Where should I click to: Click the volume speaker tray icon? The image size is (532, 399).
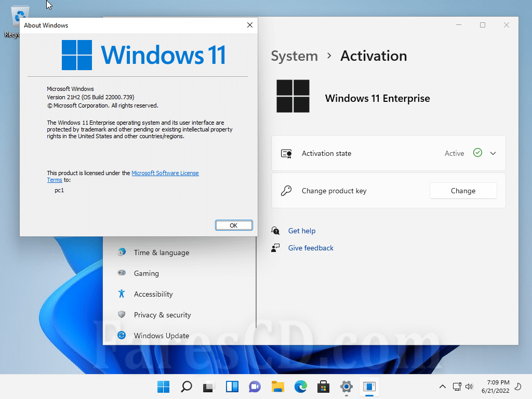[469, 387]
